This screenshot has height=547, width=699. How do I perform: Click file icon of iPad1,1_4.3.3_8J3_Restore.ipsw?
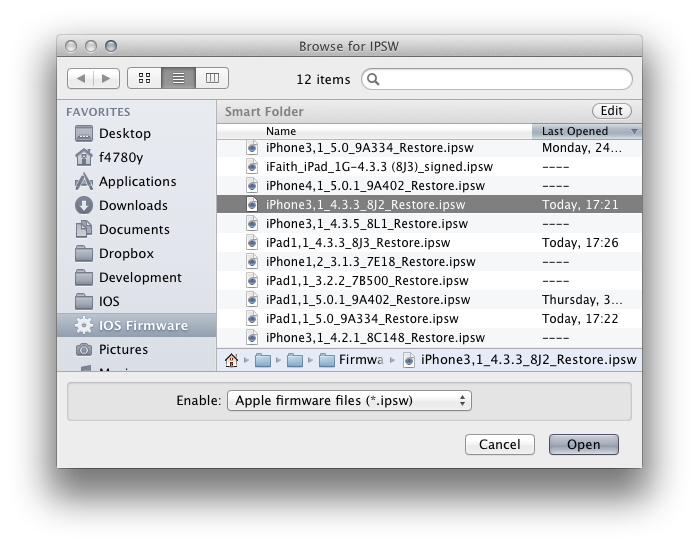pyautogui.click(x=252, y=243)
